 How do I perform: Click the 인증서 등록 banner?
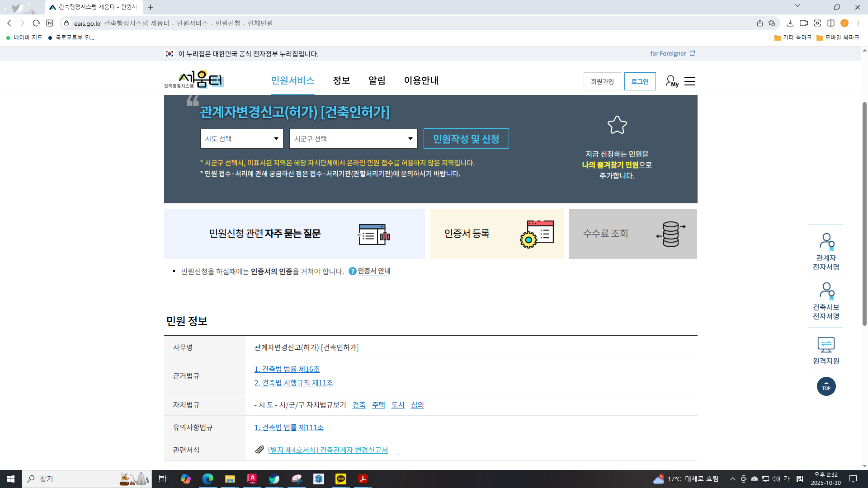(x=496, y=234)
